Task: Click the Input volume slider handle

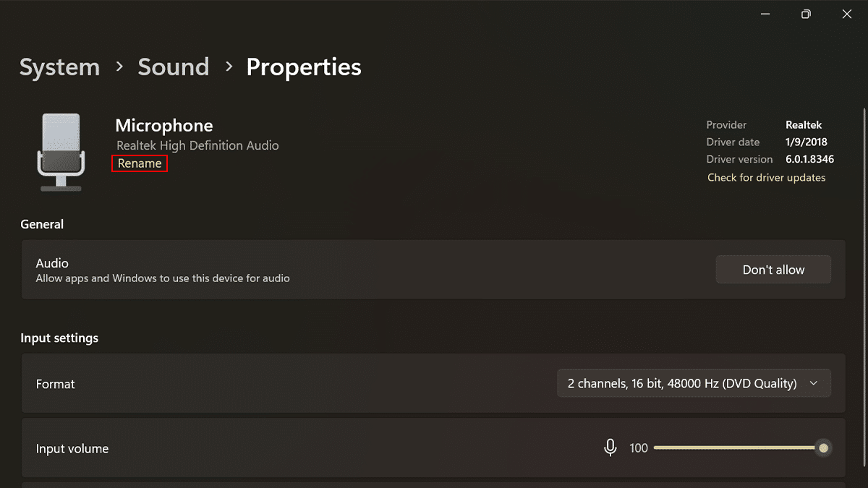Action: pyautogui.click(x=823, y=448)
